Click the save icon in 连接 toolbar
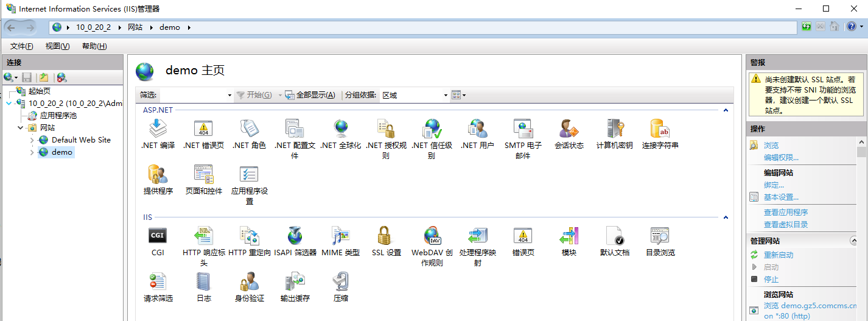Viewport: 868px width, 321px height. [x=27, y=77]
